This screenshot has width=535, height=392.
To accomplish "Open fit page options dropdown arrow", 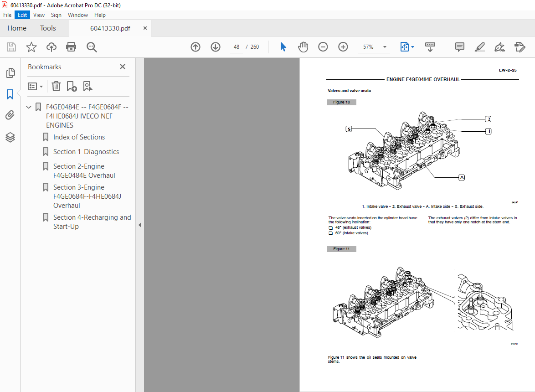I will click(x=412, y=47).
